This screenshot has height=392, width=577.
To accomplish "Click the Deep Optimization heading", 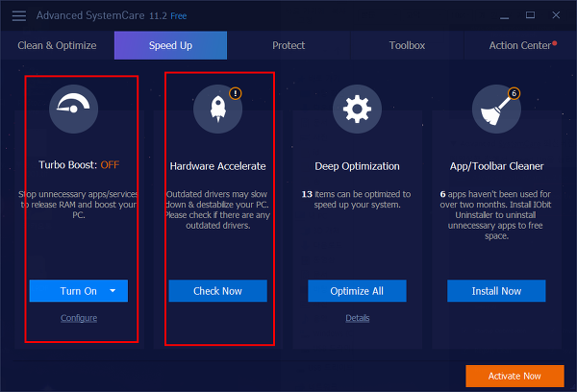I will coord(357,166).
